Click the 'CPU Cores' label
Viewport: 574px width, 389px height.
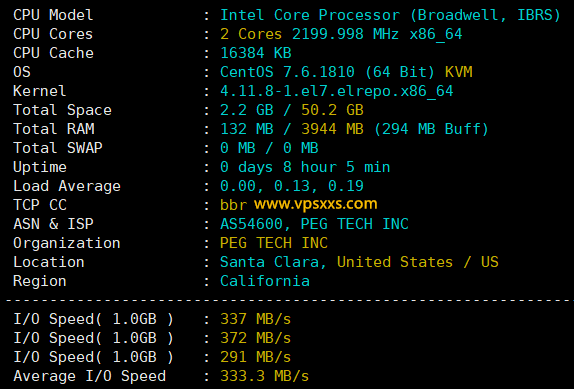53,34
